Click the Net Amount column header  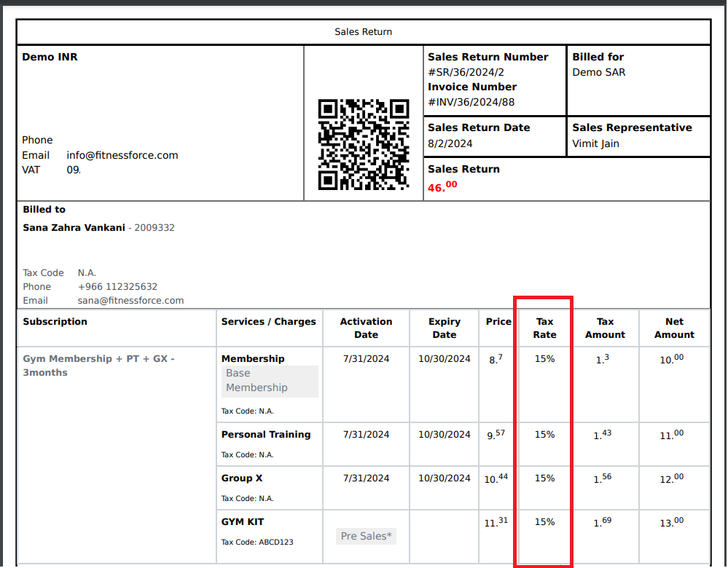pyautogui.click(x=674, y=328)
